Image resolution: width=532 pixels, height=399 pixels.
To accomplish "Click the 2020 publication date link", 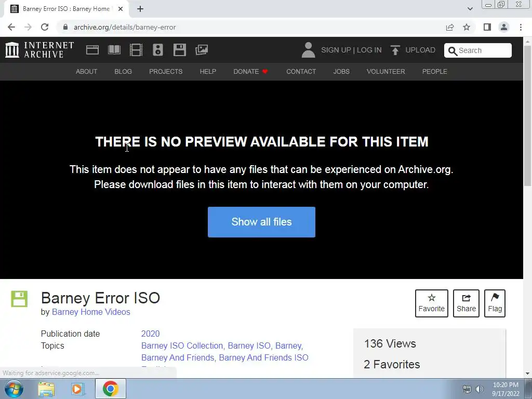I will click(150, 334).
